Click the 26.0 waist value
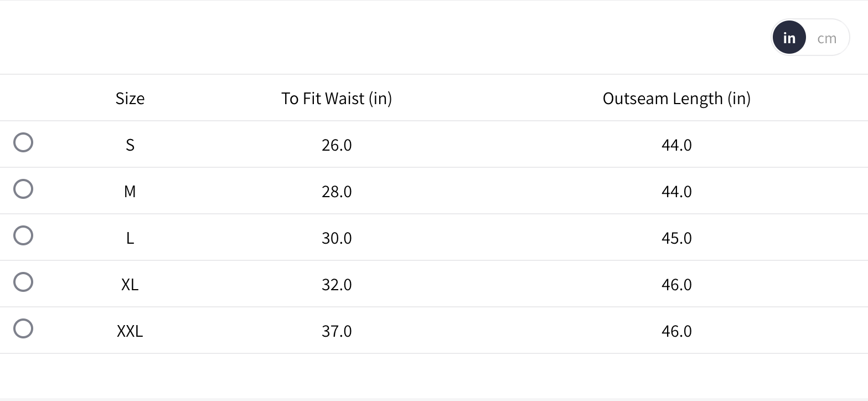This screenshot has height=401, width=868. [337, 145]
